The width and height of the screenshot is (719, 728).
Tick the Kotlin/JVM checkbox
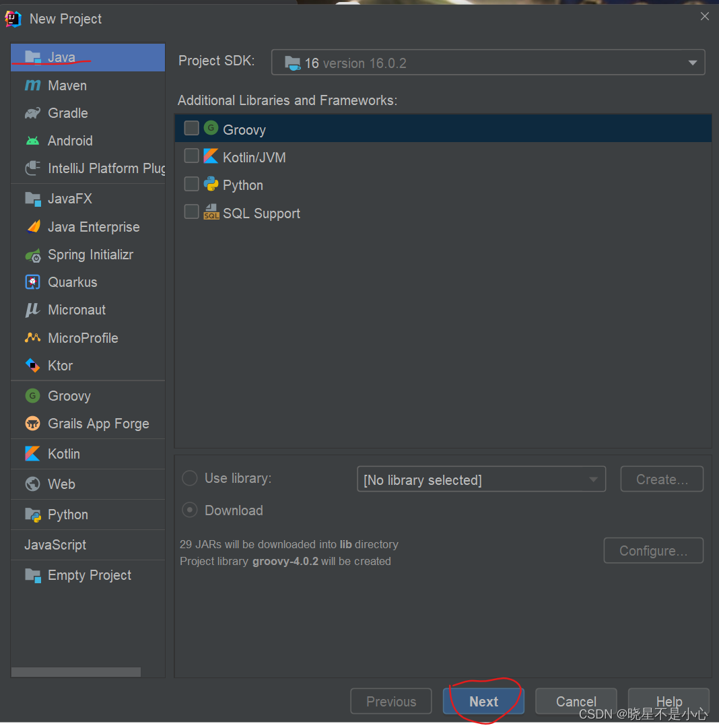point(192,156)
